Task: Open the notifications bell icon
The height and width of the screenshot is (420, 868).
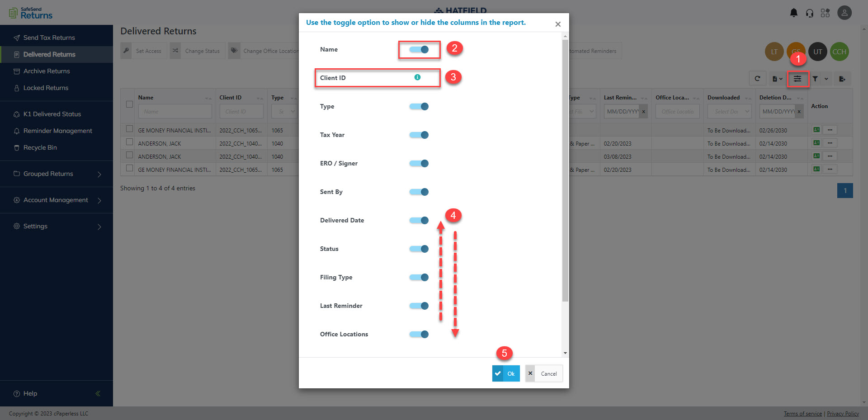Action: 793,13
